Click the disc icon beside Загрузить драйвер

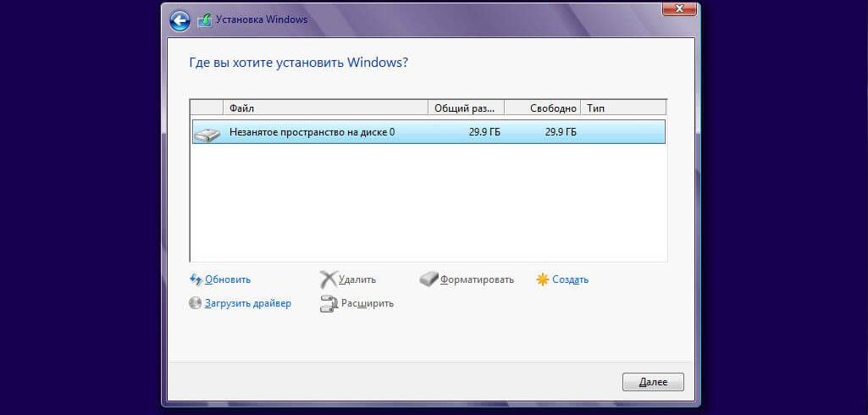pos(195,303)
